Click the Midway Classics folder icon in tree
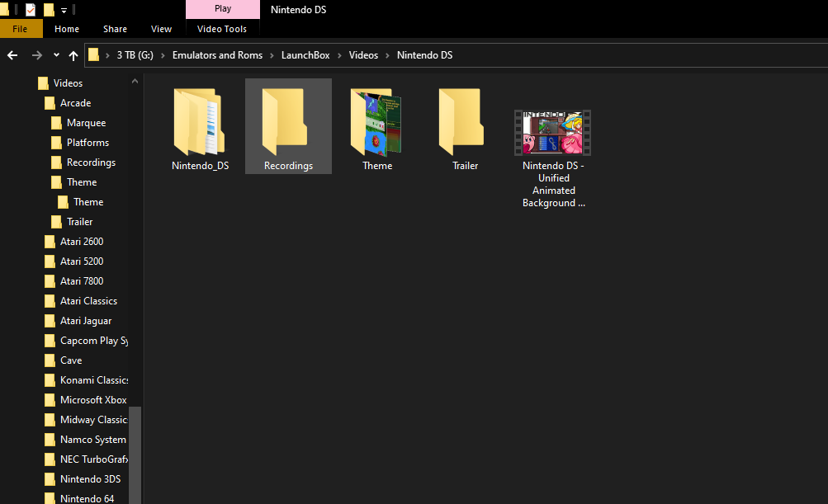828x504 pixels. coord(50,420)
